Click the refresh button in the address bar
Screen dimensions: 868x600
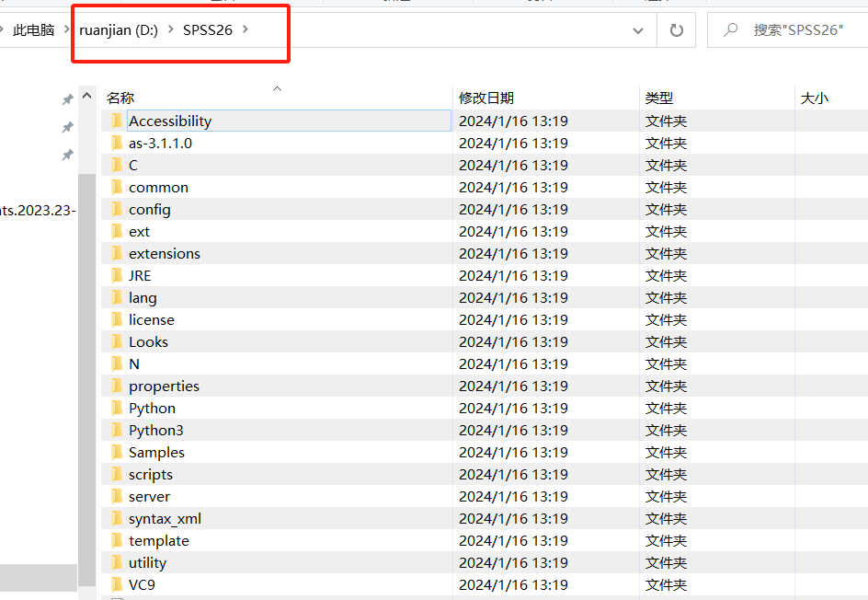pos(676,29)
